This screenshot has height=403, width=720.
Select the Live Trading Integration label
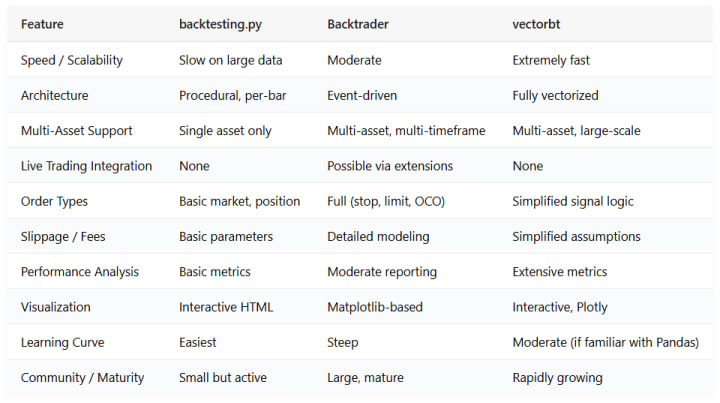[86, 166]
